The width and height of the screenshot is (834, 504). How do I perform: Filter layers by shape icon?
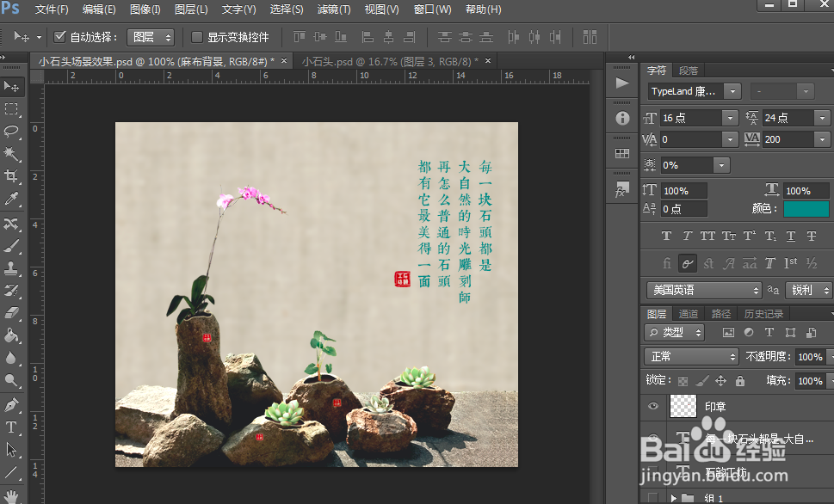coord(790,333)
